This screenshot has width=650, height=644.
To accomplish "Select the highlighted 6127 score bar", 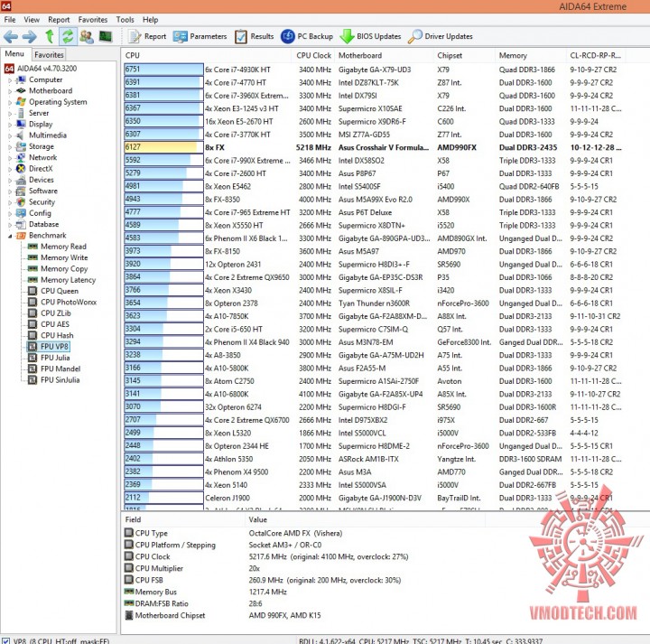I will coord(163,147).
